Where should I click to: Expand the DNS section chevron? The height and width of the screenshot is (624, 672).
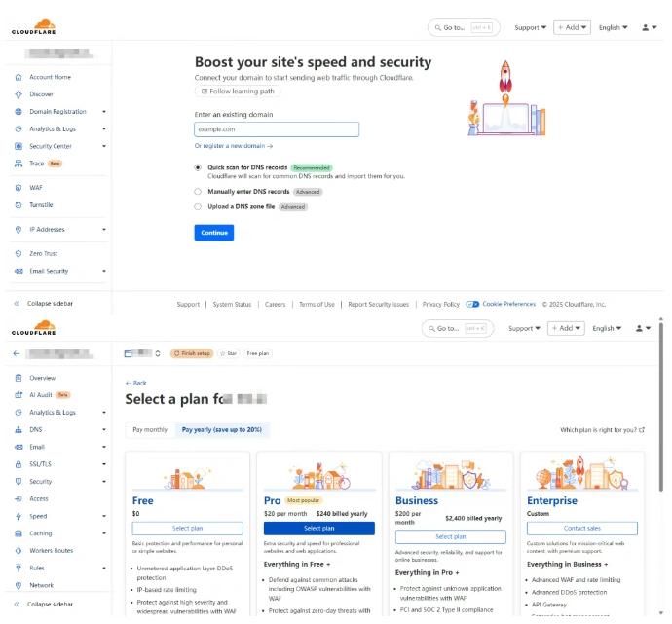coord(104,430)
